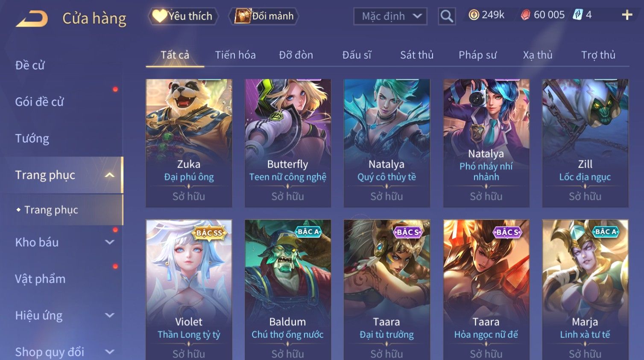Expand the Kho báu sidebar section

[x=110, y=242]
